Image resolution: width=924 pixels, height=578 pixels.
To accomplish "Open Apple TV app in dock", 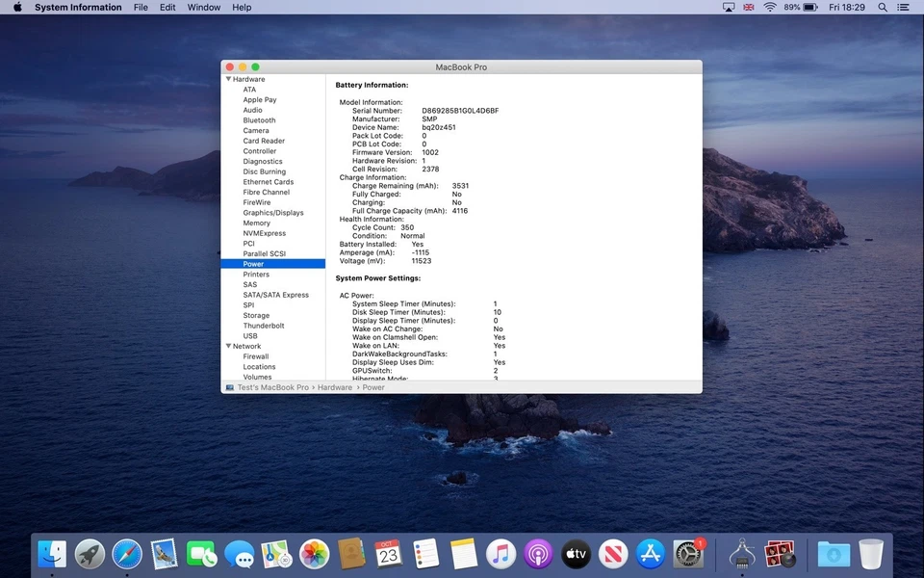I will [576, 555].
